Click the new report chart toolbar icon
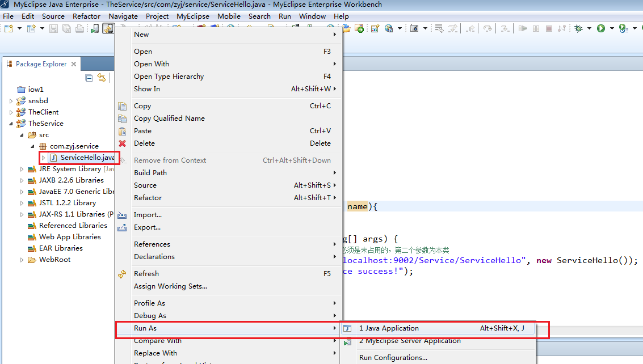This screenshot has width=643, height=364. pyautogui.click(x=375, y=28)
